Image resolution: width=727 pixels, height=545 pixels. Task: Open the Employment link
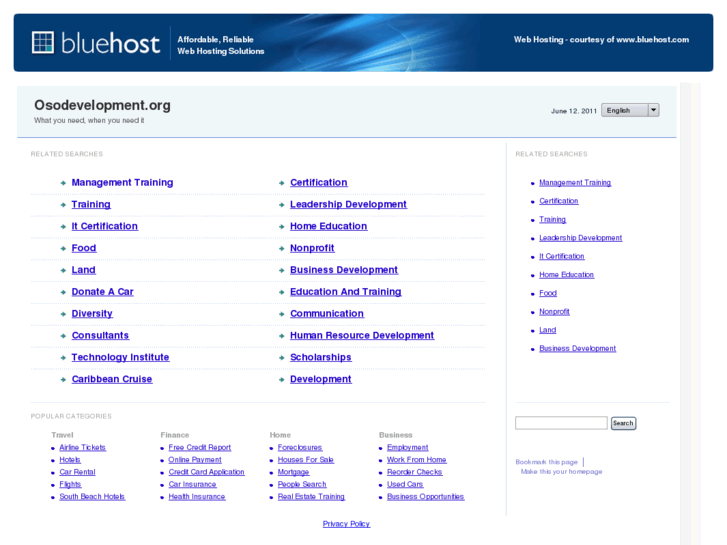(x=408, y=447)
